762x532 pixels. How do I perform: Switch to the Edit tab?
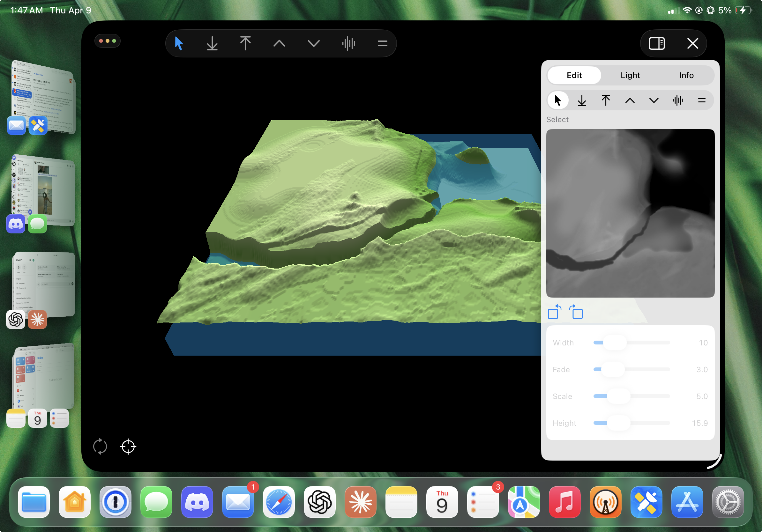coord(574,75)
